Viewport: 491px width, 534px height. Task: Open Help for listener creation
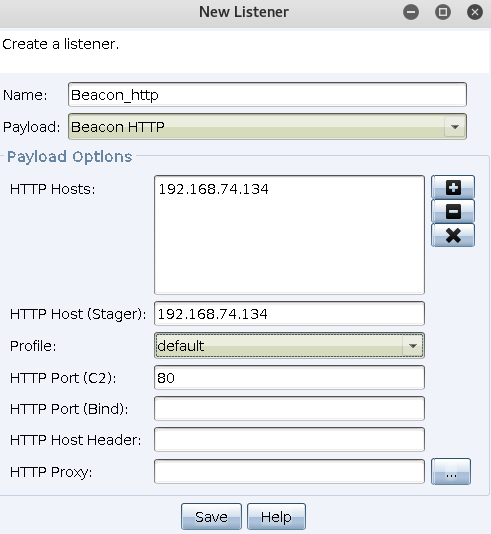coord(276,517)
